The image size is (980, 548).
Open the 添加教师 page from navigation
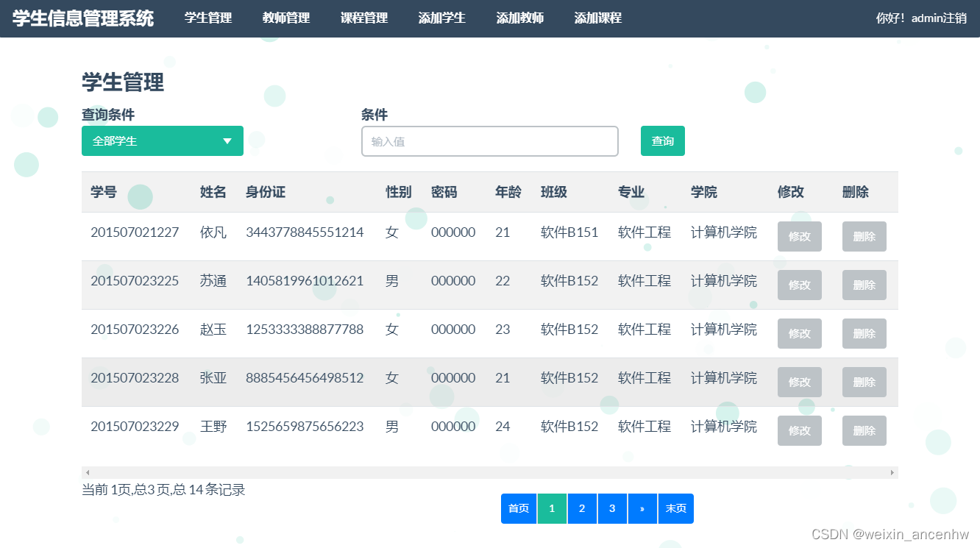(x=520, y=18)
